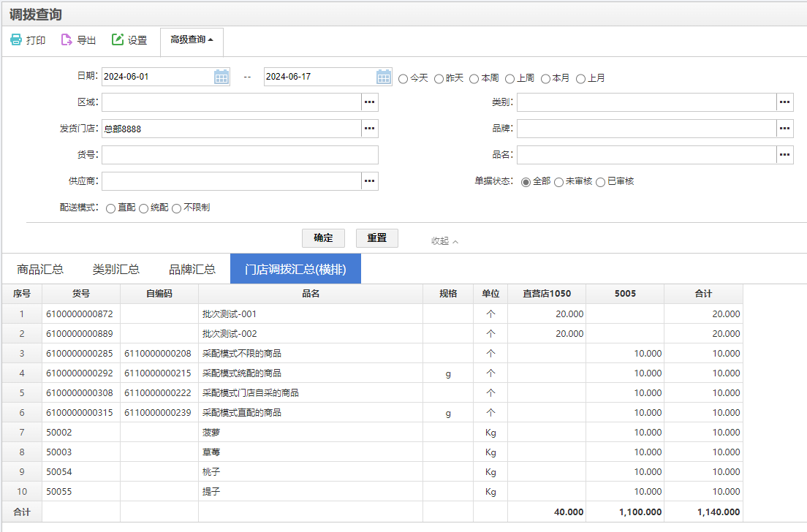Select 上周 date radio option

coord(510,79)
